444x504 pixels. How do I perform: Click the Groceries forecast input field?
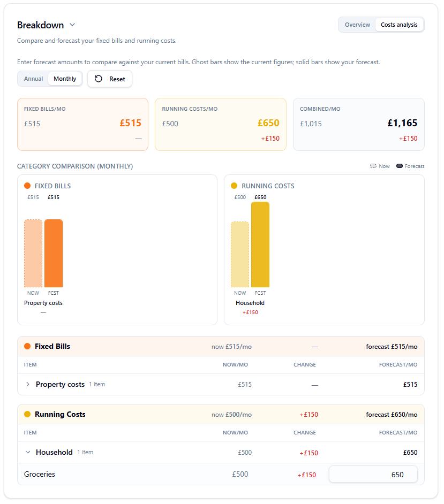[373, 475]
